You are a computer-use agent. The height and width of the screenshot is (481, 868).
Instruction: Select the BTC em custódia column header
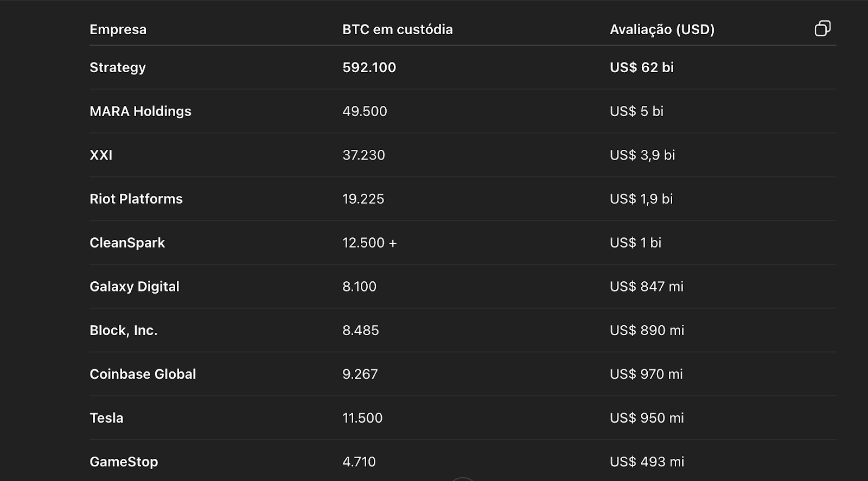tap(398, 29)
